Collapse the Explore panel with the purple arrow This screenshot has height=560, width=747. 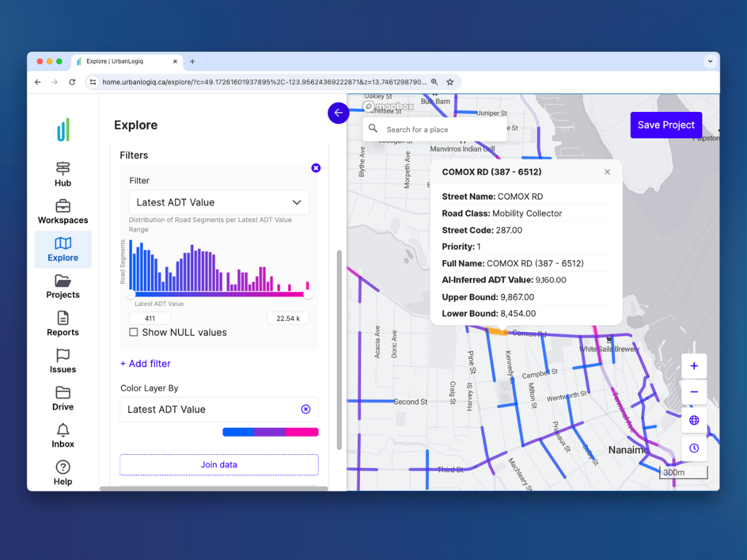pos(338,113)
